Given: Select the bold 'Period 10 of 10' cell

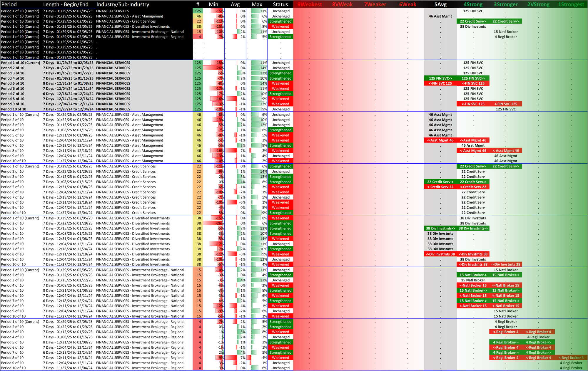Looking at the screenshot, I should click(14, 109).
